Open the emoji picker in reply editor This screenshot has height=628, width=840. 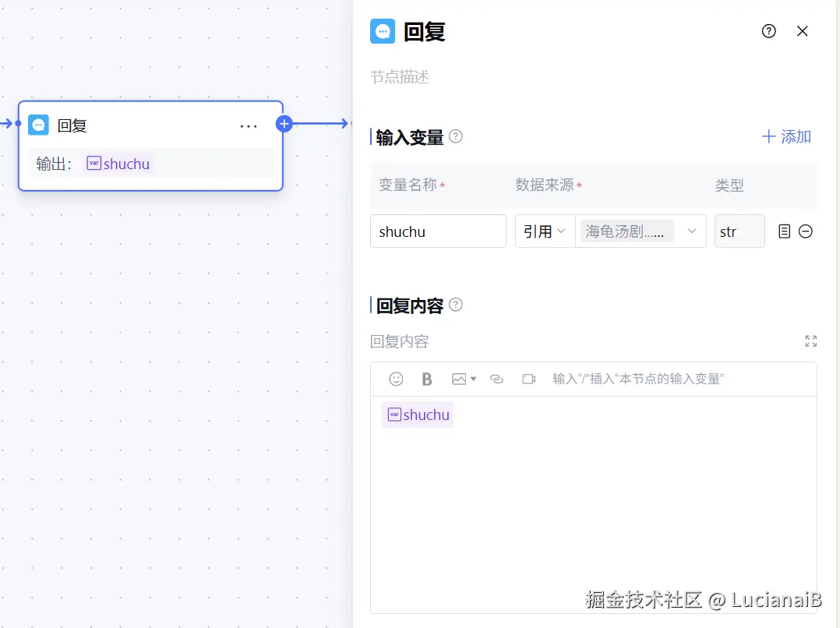395,379
